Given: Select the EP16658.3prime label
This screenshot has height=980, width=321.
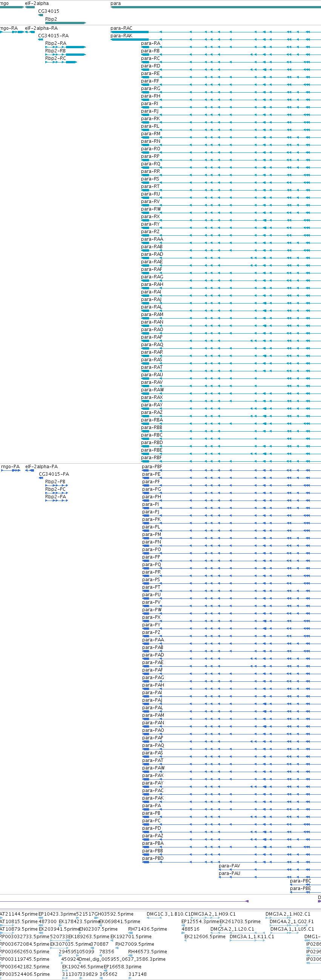Looking at the screenshot, I should tap(122, 967).
